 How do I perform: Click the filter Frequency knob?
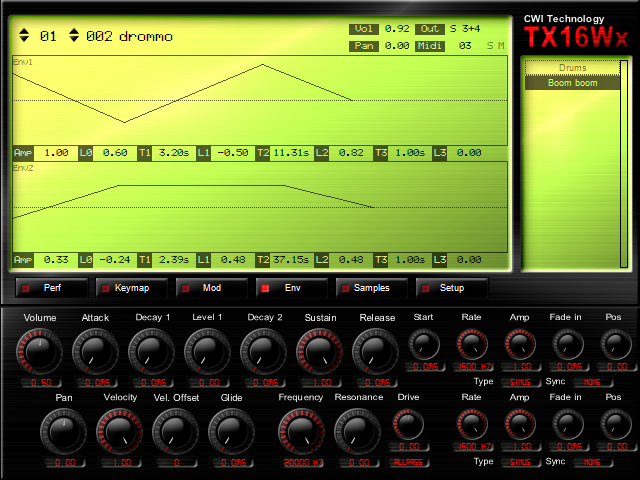[302, 432]
